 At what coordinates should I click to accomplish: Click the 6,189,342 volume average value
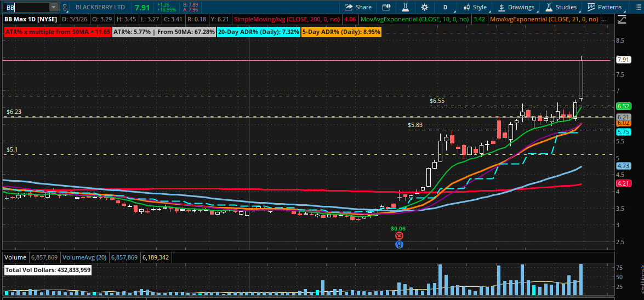point(156,257)
